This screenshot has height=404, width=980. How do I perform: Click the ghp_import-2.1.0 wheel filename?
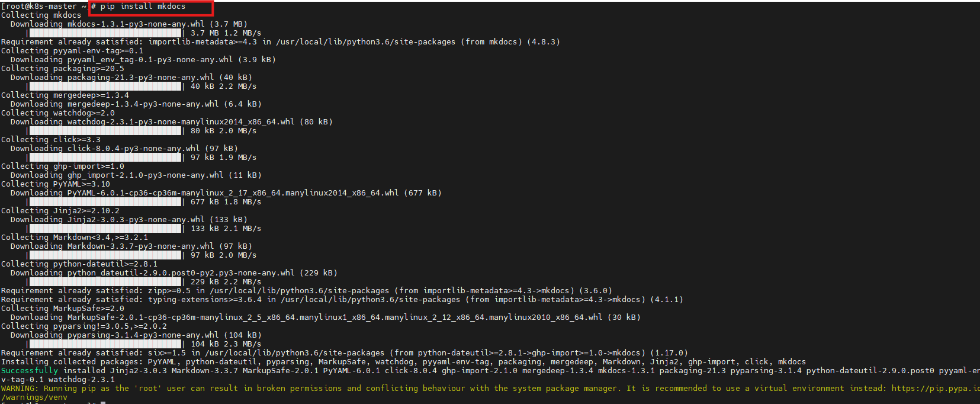(x=145, y=175)
